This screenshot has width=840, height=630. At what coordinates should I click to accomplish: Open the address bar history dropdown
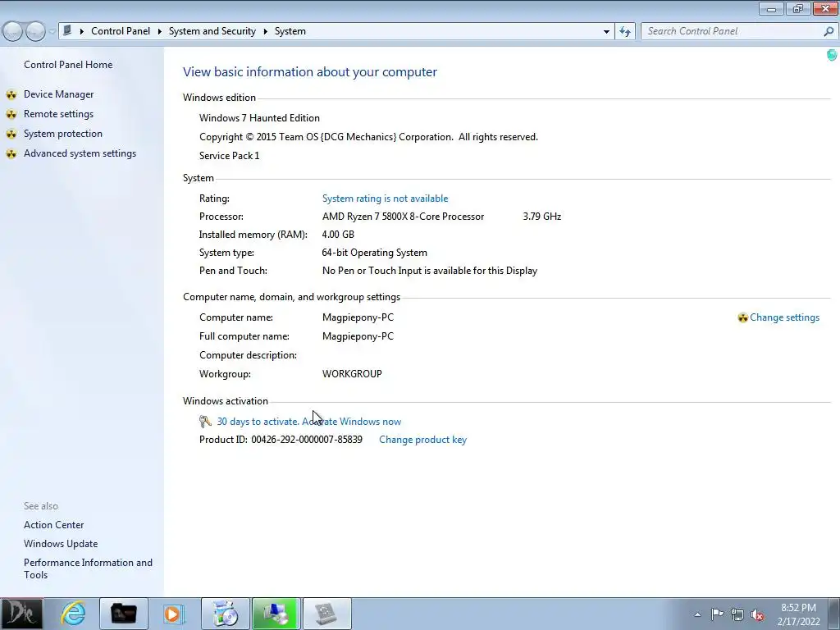606,31
